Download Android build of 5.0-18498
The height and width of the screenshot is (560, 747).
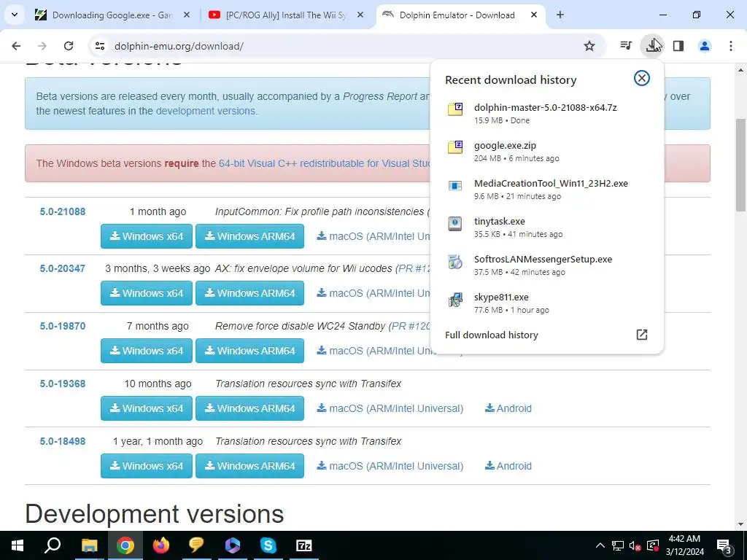508,466
